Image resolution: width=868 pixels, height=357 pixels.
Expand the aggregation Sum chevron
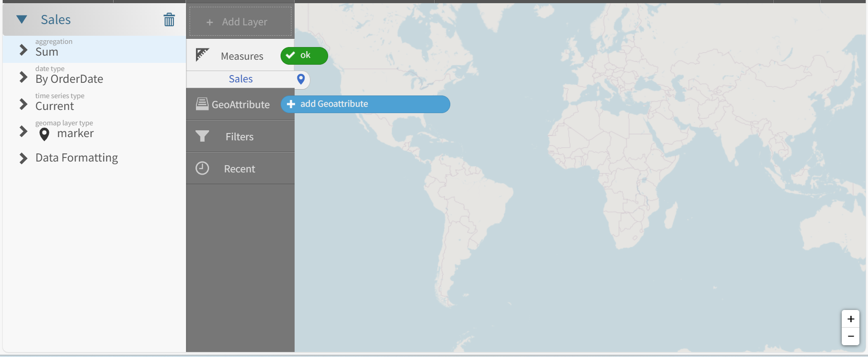click(x=24, y=50)
